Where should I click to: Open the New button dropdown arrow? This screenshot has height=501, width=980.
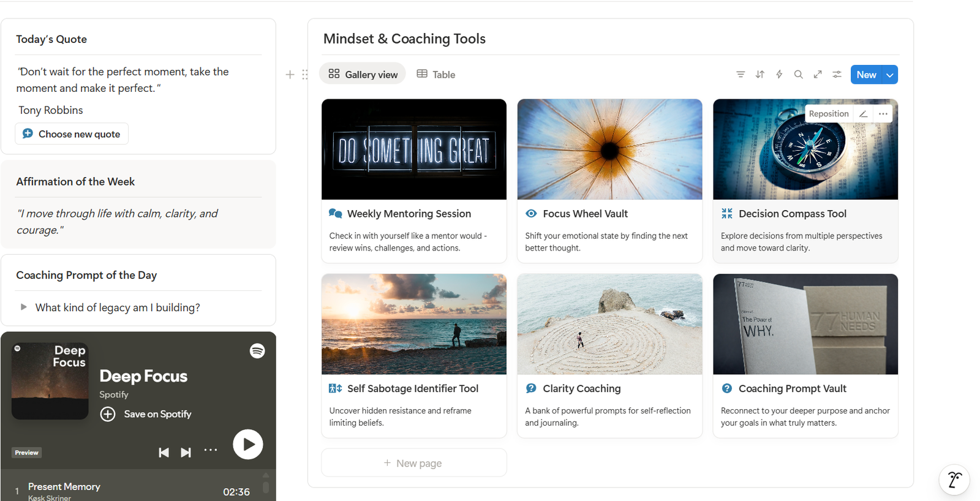point(890,75)
